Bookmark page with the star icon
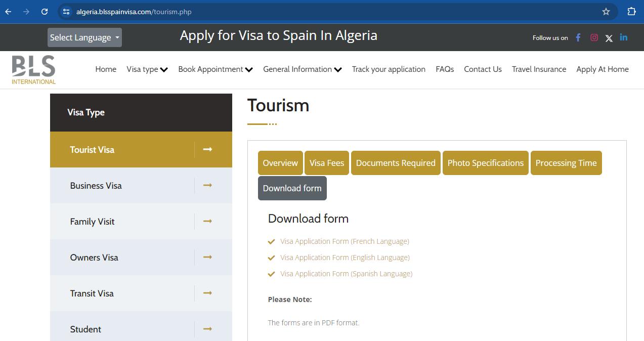 click(x=606, y=12)
